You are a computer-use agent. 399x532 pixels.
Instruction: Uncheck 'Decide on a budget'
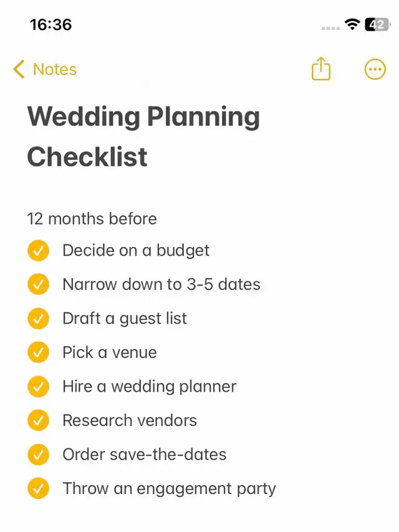pyautogui.click(x=38, y=251)
